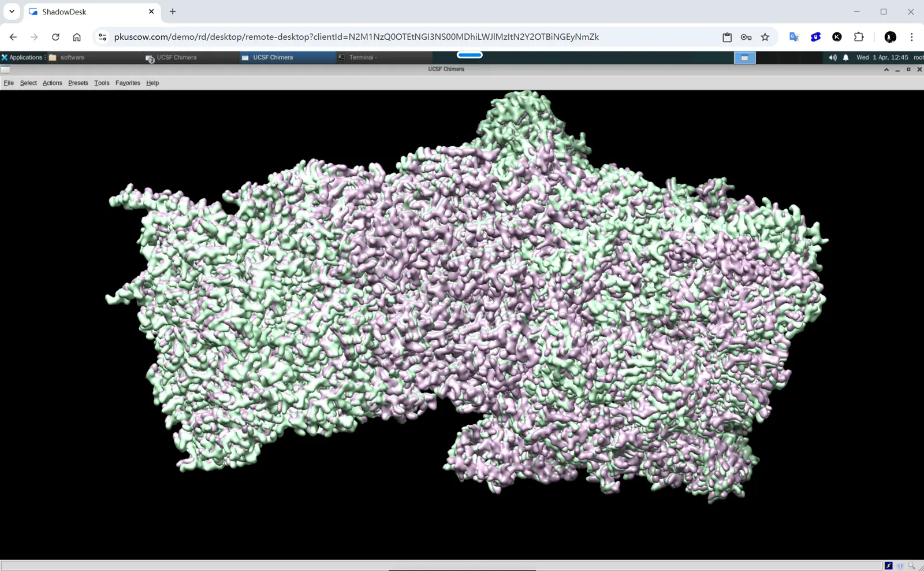Click the clipboard icon in address bar

click(727, 37)
